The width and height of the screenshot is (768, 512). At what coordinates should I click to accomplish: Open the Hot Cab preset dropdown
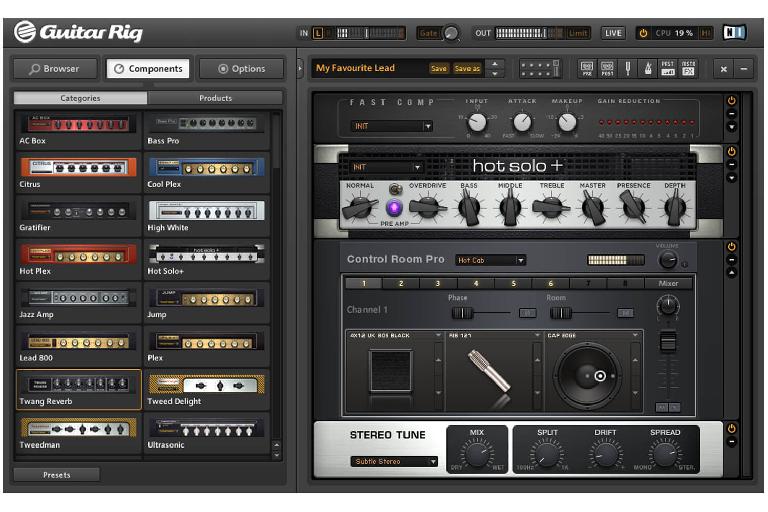490,260
